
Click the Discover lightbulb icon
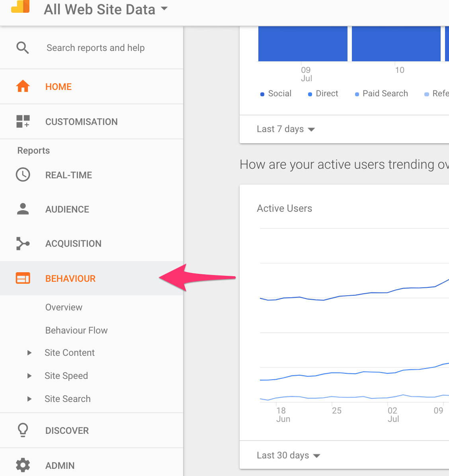click(23, 430)
